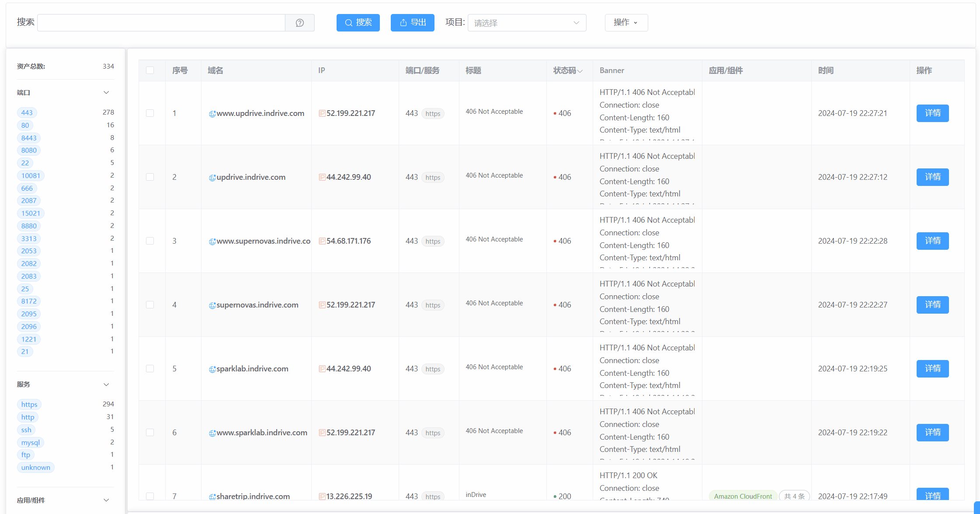
Task: Click IP icon beside 54.68.171.176
Action: coord(322,241)
